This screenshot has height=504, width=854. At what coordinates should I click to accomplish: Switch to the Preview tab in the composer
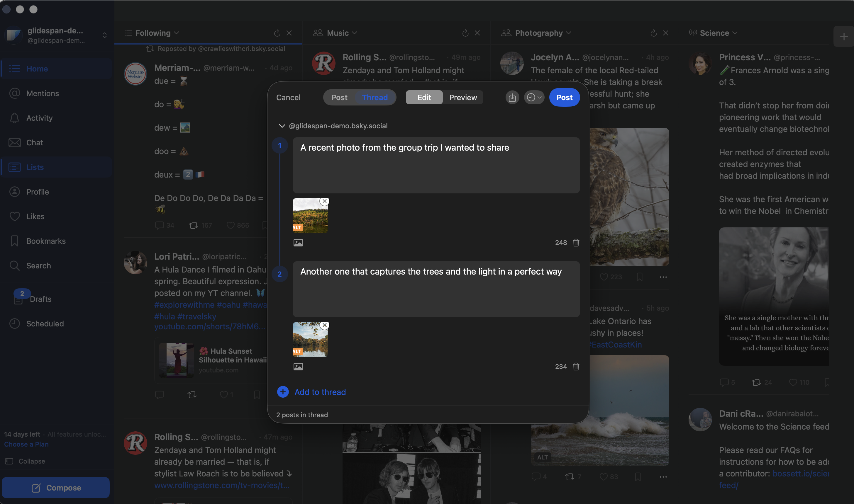pos(462,98)
